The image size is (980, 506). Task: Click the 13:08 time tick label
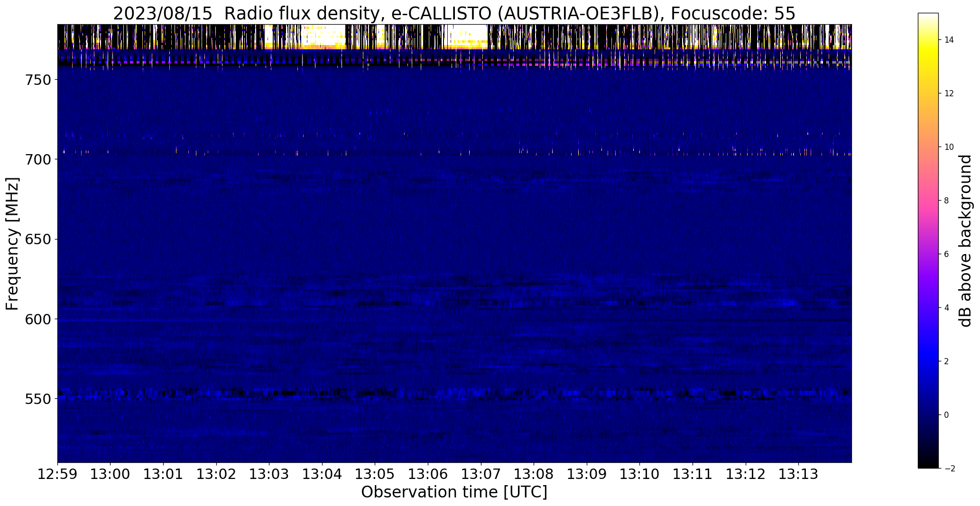[534, 474]
